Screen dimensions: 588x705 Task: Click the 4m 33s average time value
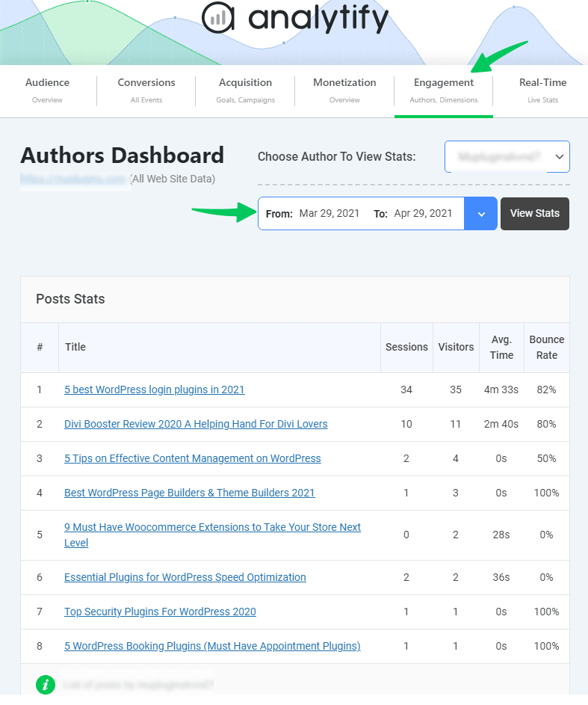click(501, 390)
